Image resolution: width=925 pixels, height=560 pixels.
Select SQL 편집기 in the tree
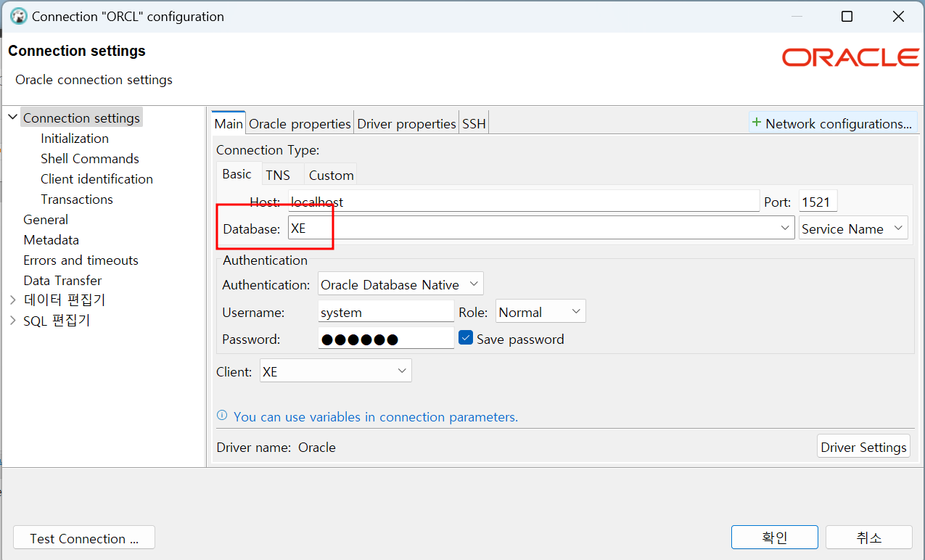pos(57,320)
